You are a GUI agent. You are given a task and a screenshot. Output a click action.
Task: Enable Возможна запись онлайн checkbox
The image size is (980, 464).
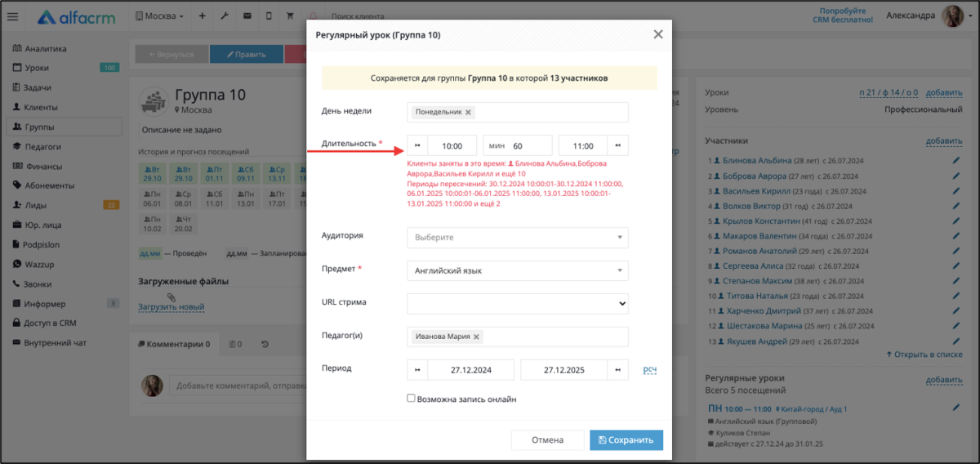[411, 399]
